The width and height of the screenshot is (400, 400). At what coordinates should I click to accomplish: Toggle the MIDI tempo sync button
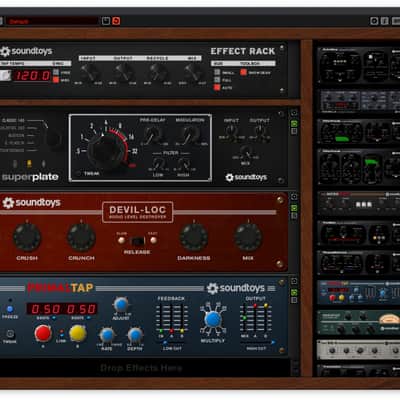point(56,80)
